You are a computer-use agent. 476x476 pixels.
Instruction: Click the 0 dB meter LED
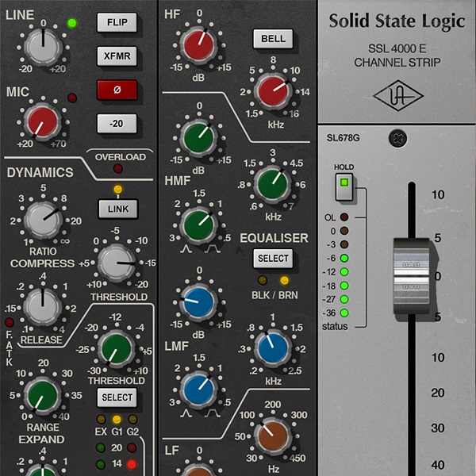click(344, 231)
